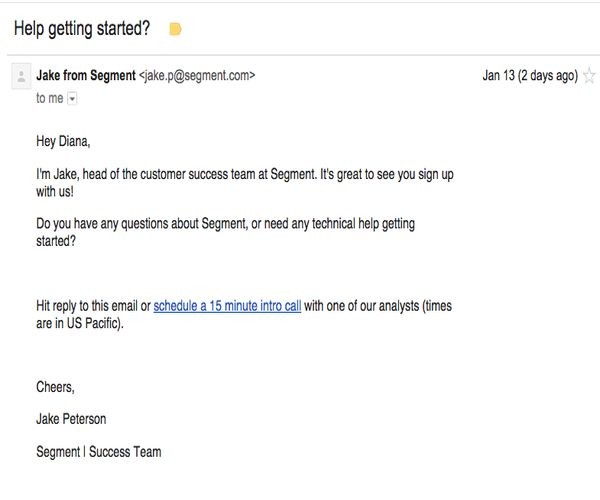This screenshot has height=500, width=600.
Task: Click the "Hey Diana," greeting
Action: click(63, 142)
